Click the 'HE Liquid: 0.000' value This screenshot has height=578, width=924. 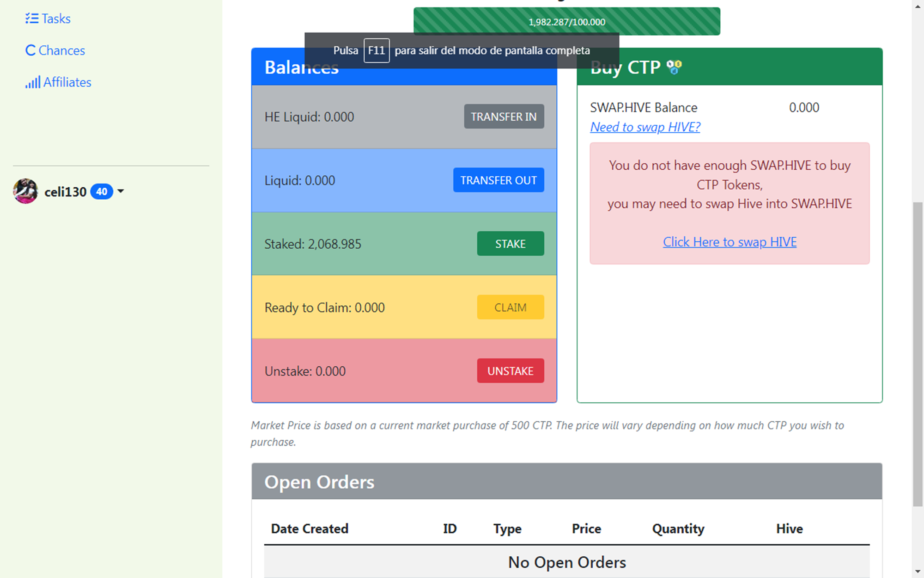tap(309, 117)
